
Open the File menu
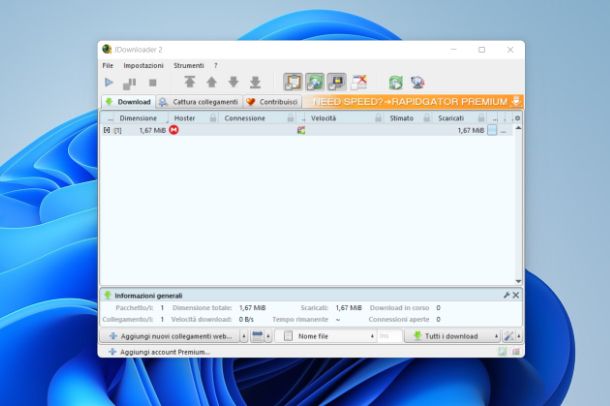(108, 65)
